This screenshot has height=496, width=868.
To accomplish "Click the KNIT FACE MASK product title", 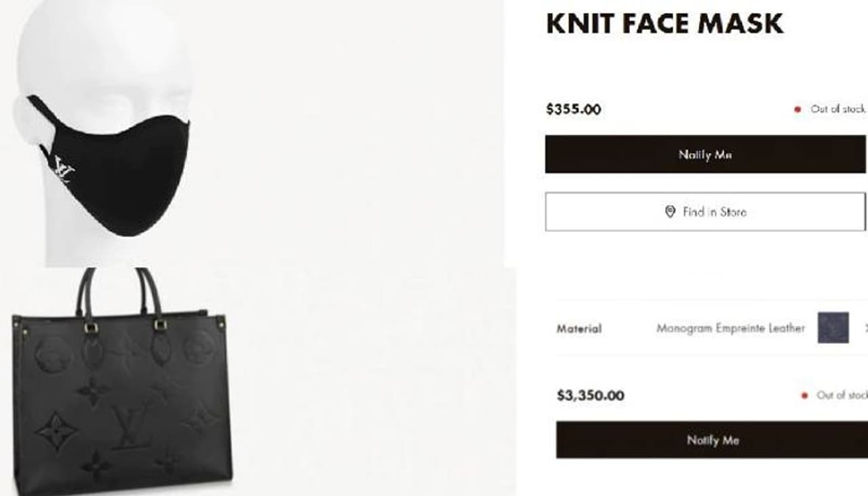I will [664, 24].
